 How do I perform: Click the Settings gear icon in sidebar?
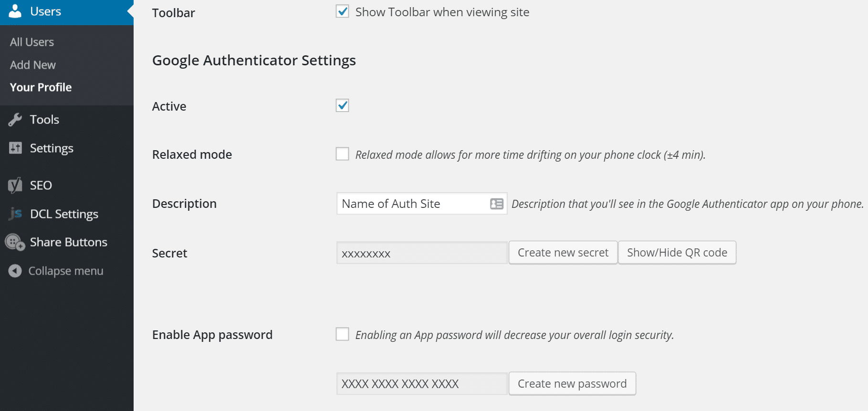15,148
